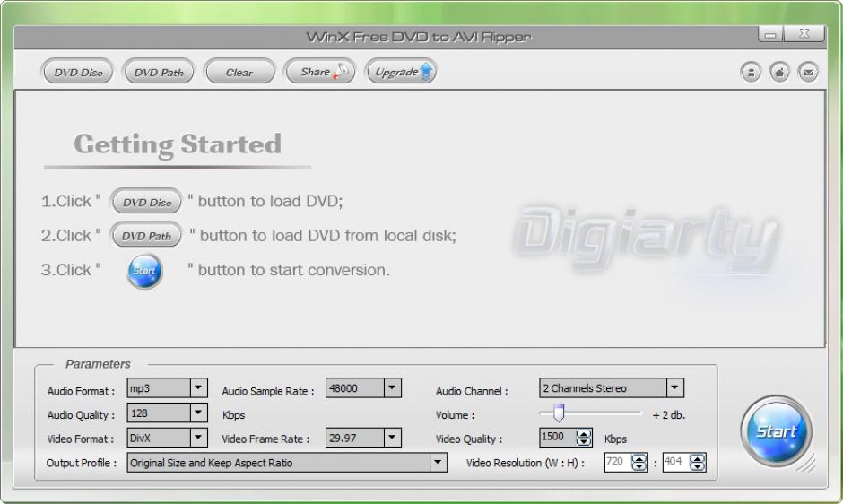Viewport: 843px width, 504px height.
Task: Increase Video Quality with up arrow
Action: coord(583,433)
